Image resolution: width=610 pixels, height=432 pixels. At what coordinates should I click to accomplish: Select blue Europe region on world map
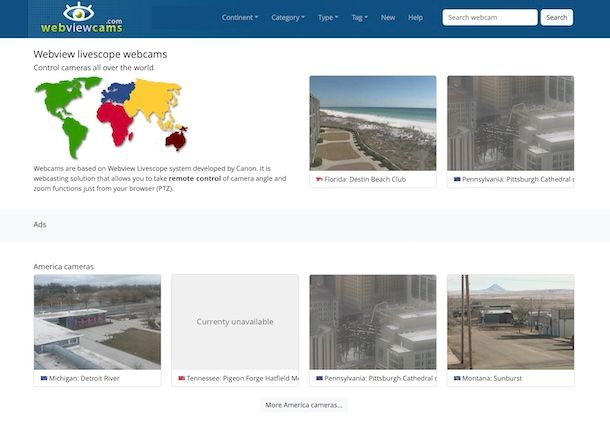coord(118,94)
